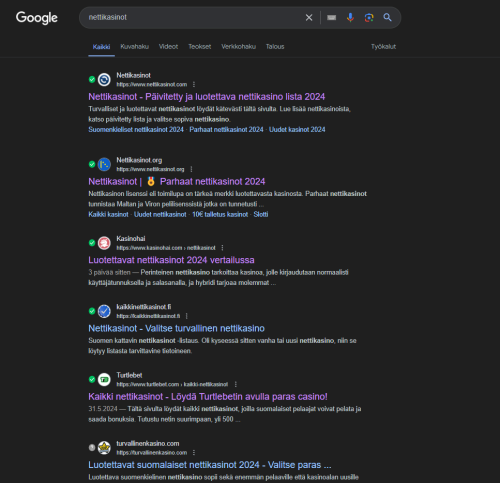The image size is (500, 483).
Task: Click the Google logo
Action: pyautogui.click(x=37, y=18)
